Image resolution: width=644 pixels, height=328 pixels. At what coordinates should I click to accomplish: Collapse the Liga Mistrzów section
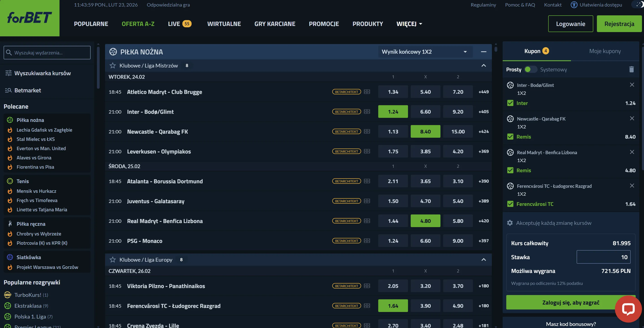(x=484, y=66)
